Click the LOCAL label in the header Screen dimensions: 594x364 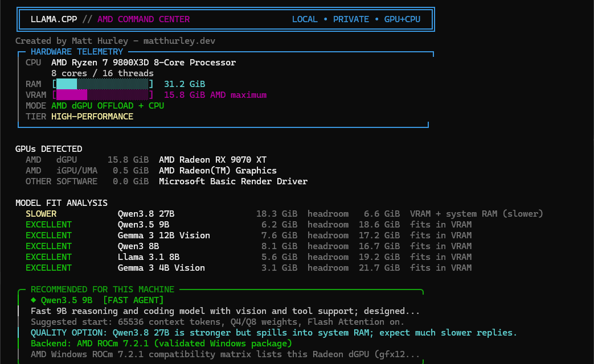click(305, 19)
